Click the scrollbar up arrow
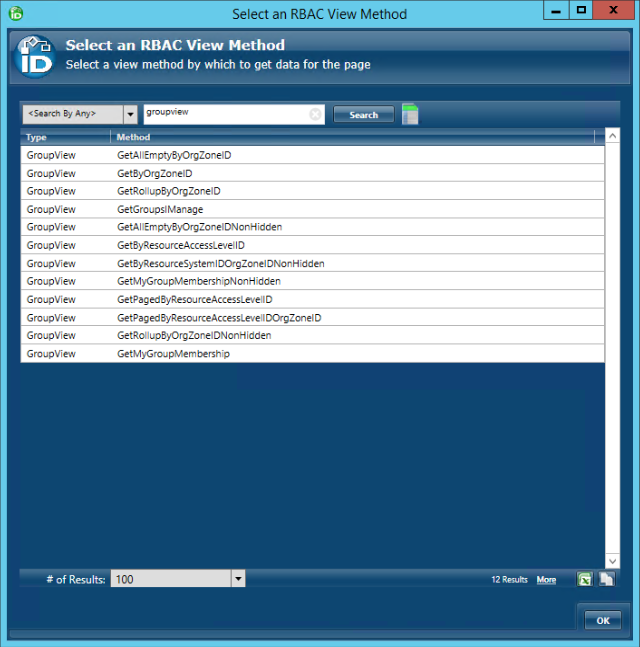640x647 pixels. pyautogui.click(x=613, y=136)
